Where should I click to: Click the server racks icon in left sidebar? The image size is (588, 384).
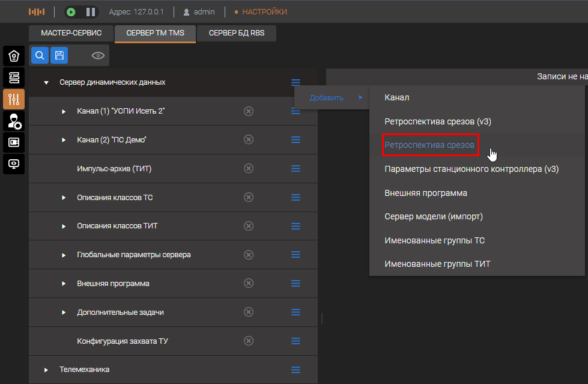pos(14,78)
